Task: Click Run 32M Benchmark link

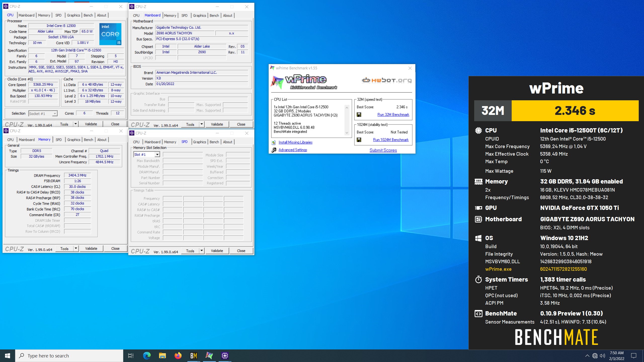Action: pyautogui.click(x=393, y=115)
